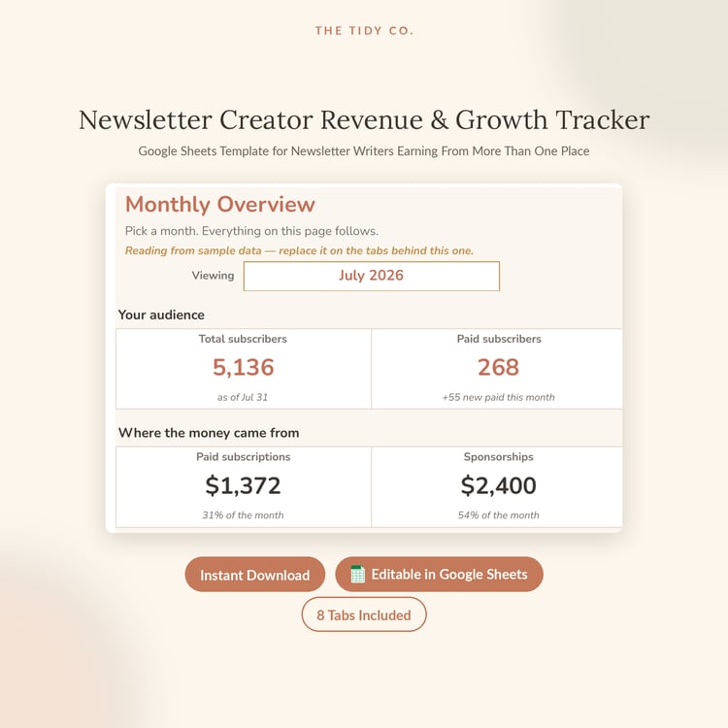Click the Editable in Google Sheets button
This screenshot has height=728, width=728.
coord(439,575)
